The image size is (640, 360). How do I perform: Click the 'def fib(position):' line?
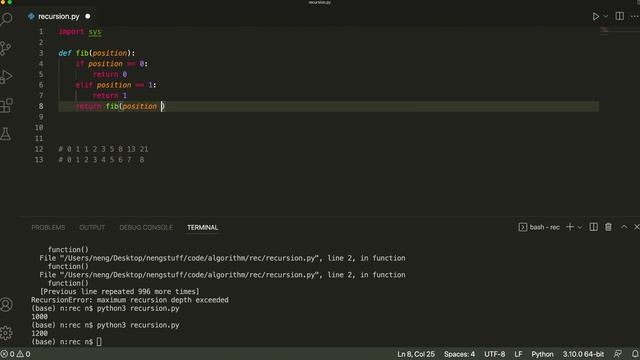click(96, 53)
